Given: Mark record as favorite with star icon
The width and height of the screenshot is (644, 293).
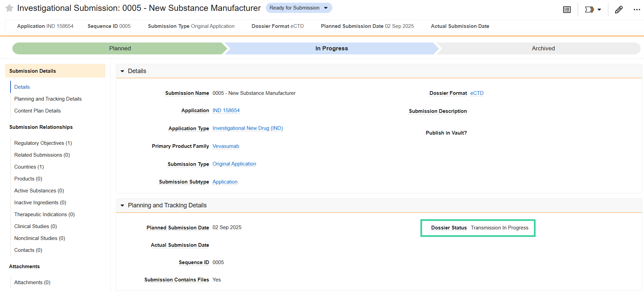Looking at the screenshot, I should pyautogui.click(x=10, y=8).
